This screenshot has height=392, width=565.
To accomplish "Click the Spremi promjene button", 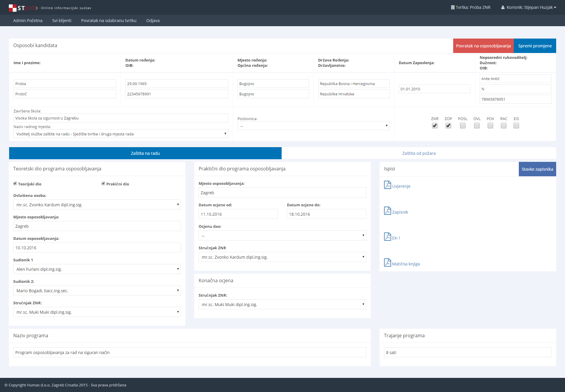I will coord(535,46).
